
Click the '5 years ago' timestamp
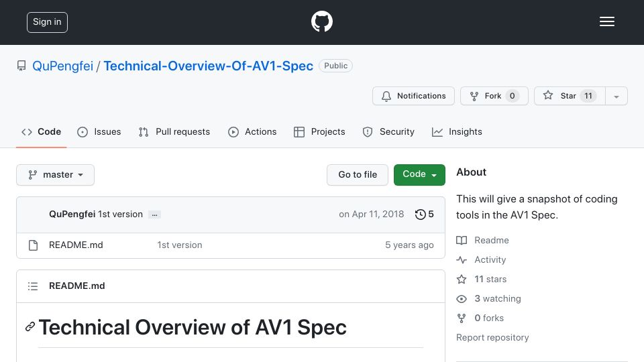pyautogui.click(x=409, y=245)
